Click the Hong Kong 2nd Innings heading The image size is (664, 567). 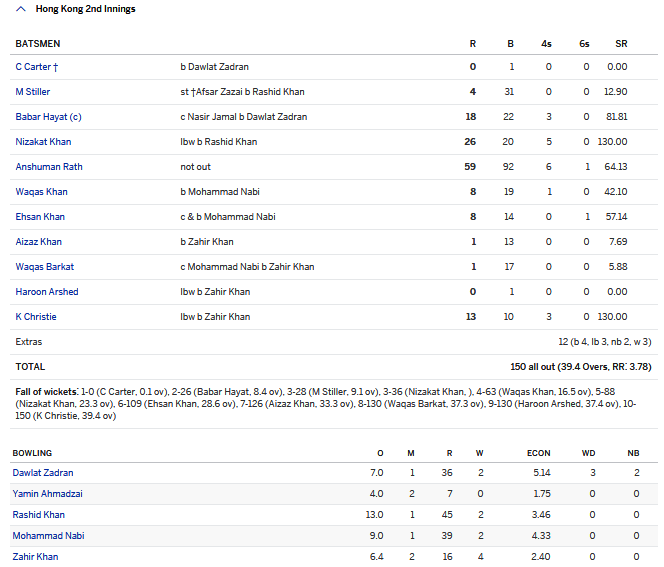[x=84, y=9]
